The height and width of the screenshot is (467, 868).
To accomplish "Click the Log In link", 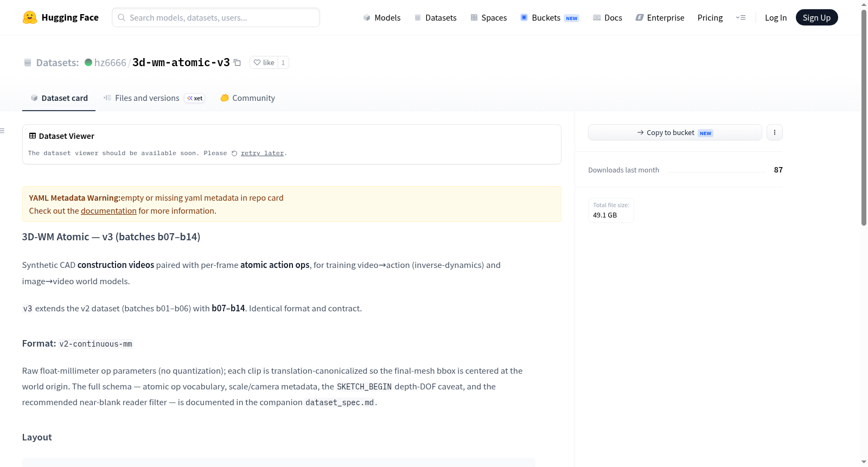I will [776, 17].
